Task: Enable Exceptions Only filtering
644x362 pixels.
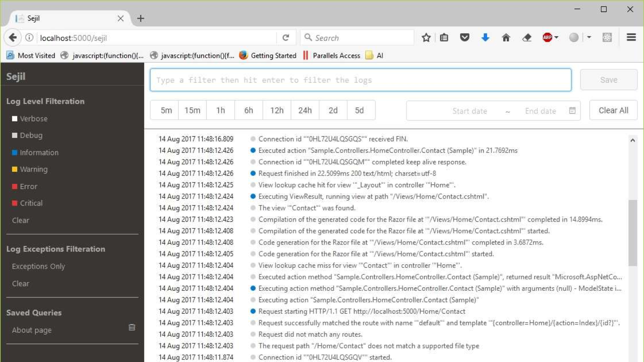Action: coord(39,266)
